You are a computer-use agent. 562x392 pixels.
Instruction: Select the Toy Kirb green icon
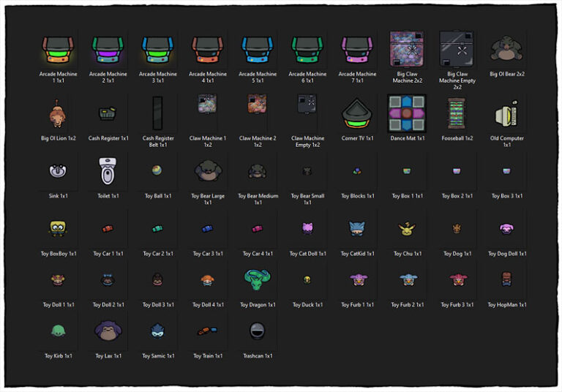[x=59, y=331]
